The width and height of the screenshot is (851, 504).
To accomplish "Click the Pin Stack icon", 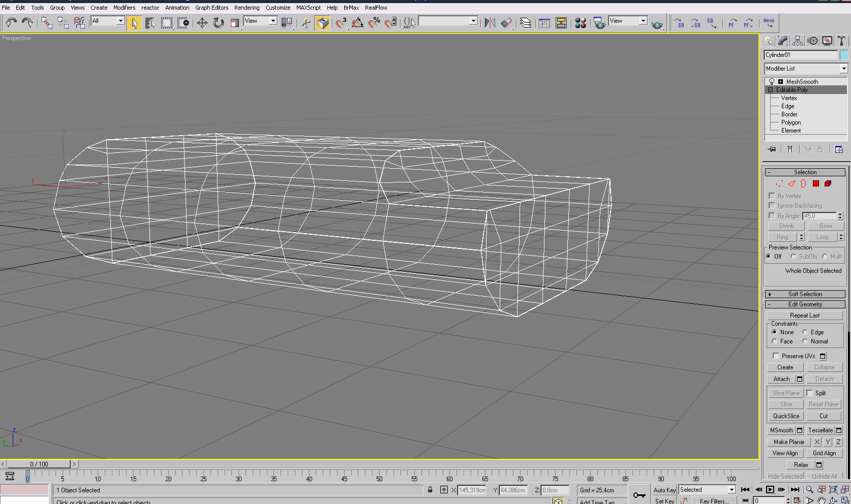I will [x=772, y=149].
